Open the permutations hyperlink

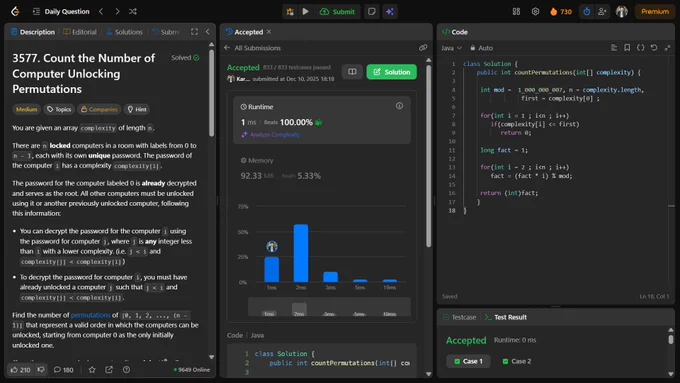[90, 315]
